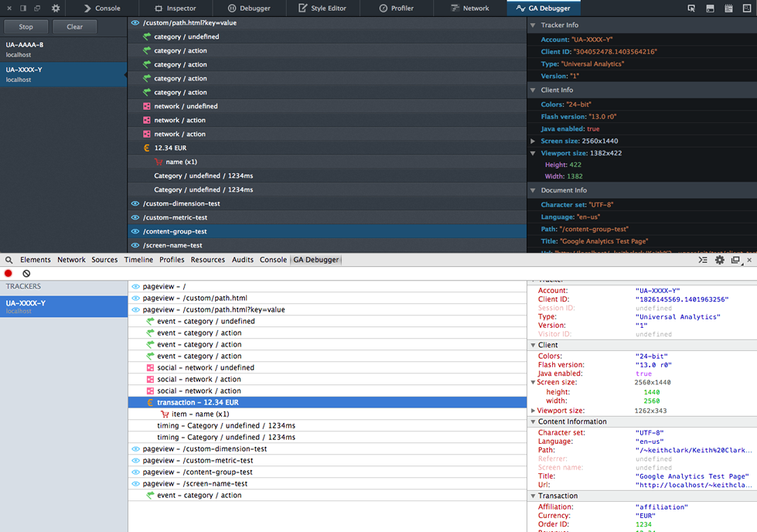Image resolution: width=757 pixels, height=532 pixels.
Task: Select the Firefox GA Debugger tab
Action: click(x=544, y=9)
